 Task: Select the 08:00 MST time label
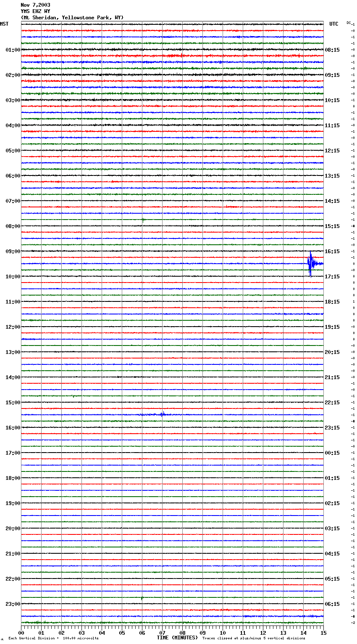coord(13,226)
